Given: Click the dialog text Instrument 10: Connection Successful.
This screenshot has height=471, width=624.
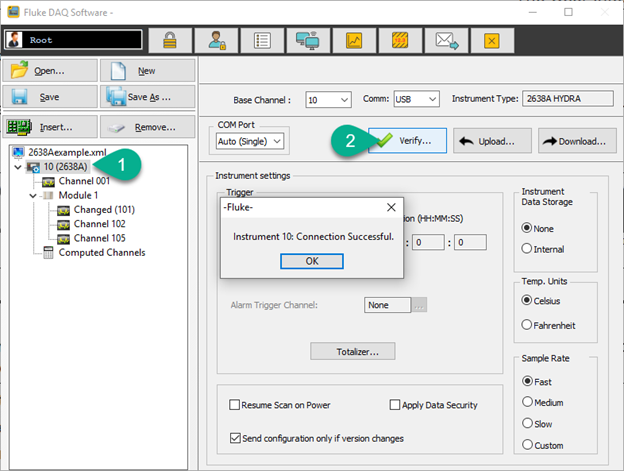Looking at the screenshot, I should [x=313, y=237].
